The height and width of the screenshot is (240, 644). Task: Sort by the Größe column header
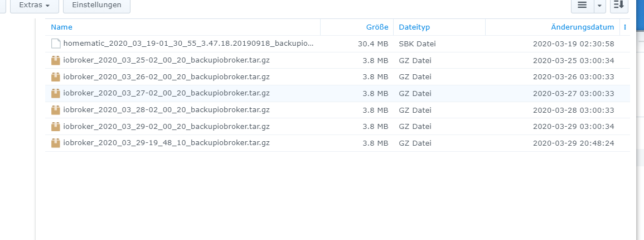(x=377, y=27)
